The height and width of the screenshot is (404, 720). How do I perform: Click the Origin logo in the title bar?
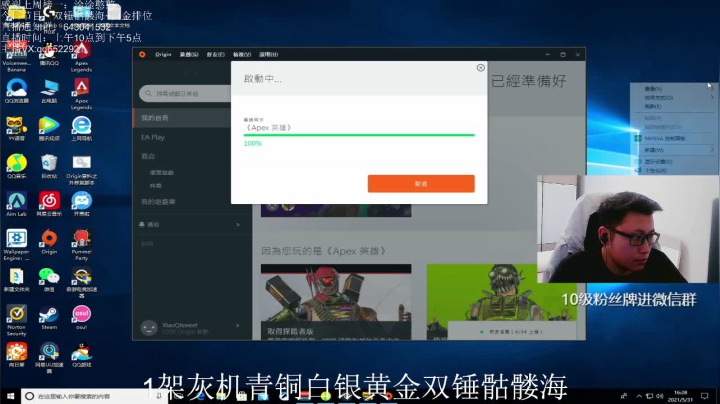click(142, 54)
